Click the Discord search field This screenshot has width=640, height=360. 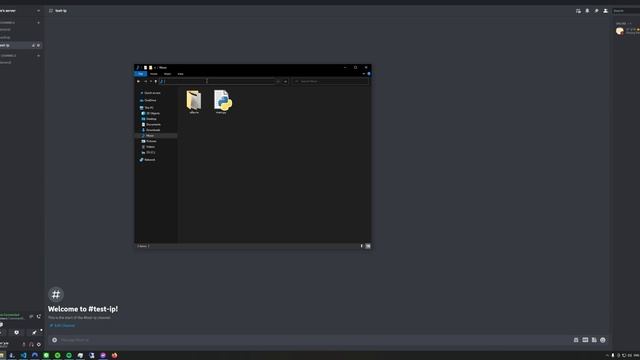[x=626, y=11]
